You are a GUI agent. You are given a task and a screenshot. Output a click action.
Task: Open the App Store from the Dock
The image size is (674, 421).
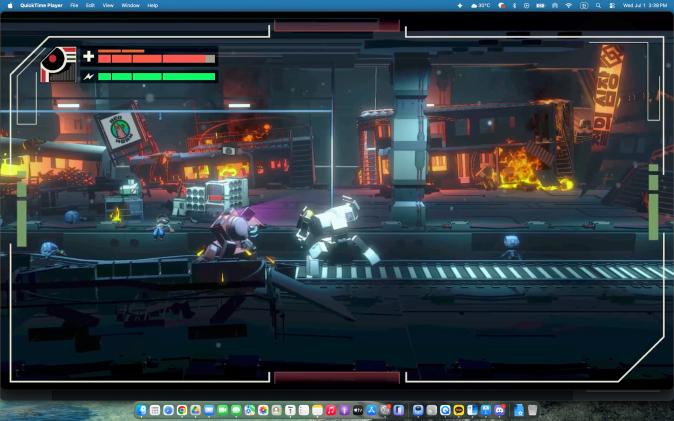point(371,410)
